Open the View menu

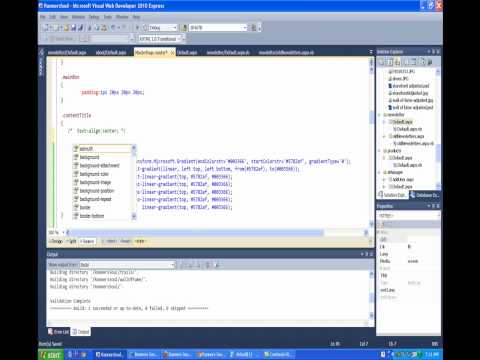(64, 17)
